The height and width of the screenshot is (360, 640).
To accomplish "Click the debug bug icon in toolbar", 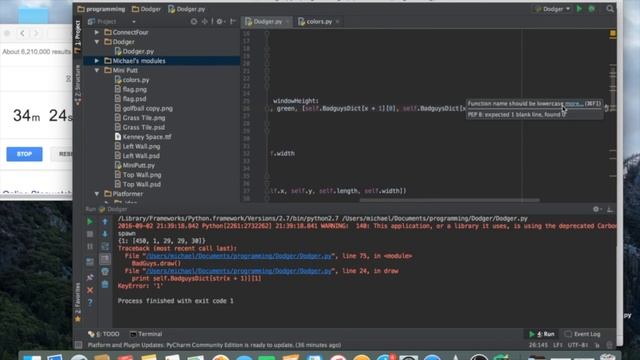I will point(591,9).
